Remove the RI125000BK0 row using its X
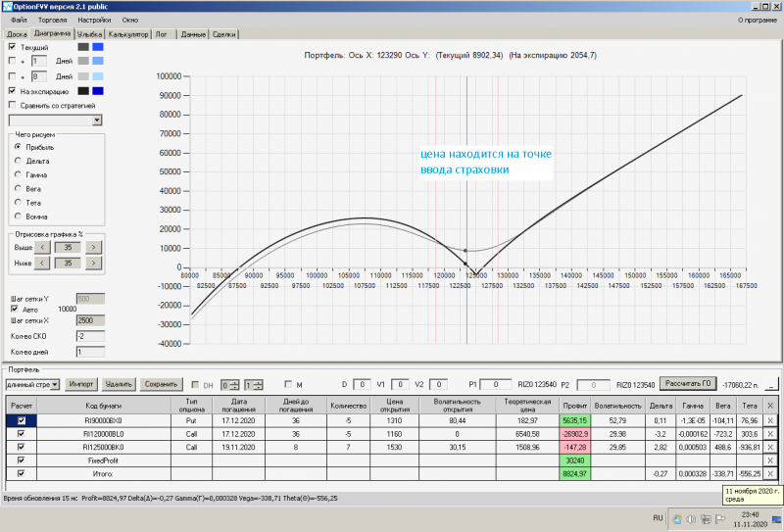Viewport: 784px width, 532px height. [770, 447]
